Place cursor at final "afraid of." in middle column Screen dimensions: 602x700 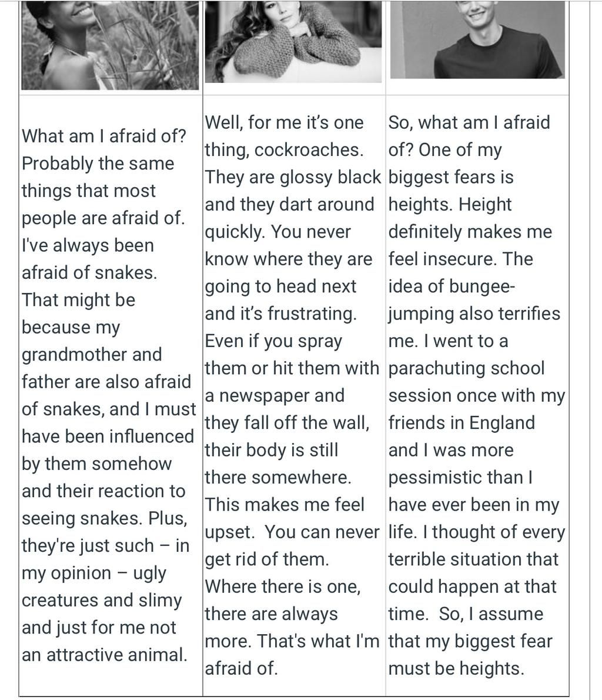click(x=242, y=668)
